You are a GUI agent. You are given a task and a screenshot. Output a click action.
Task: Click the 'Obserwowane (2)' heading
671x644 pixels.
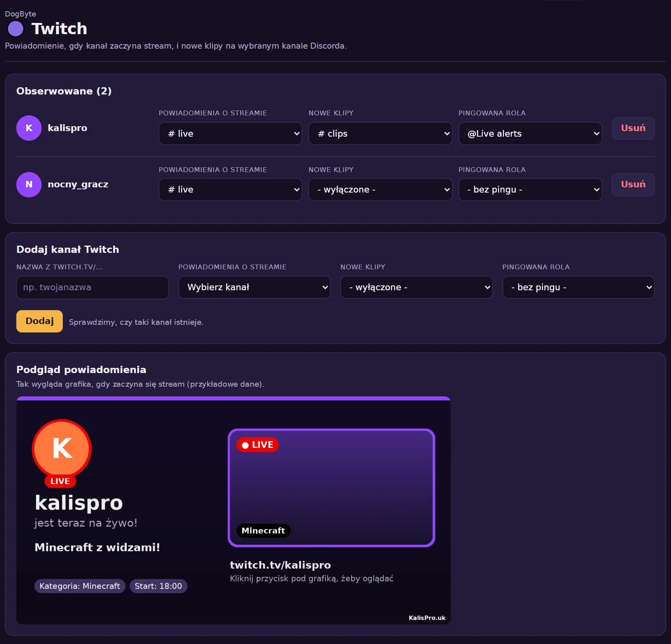pyautogui.click(x=64, y=91)
